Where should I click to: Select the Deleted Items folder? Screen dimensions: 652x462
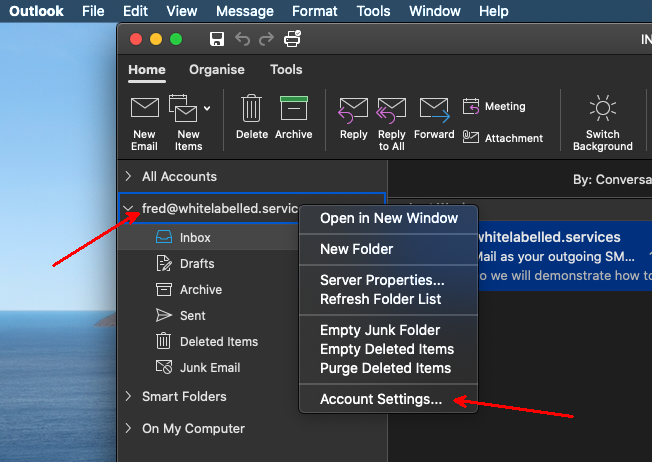(x=209, y=341)
